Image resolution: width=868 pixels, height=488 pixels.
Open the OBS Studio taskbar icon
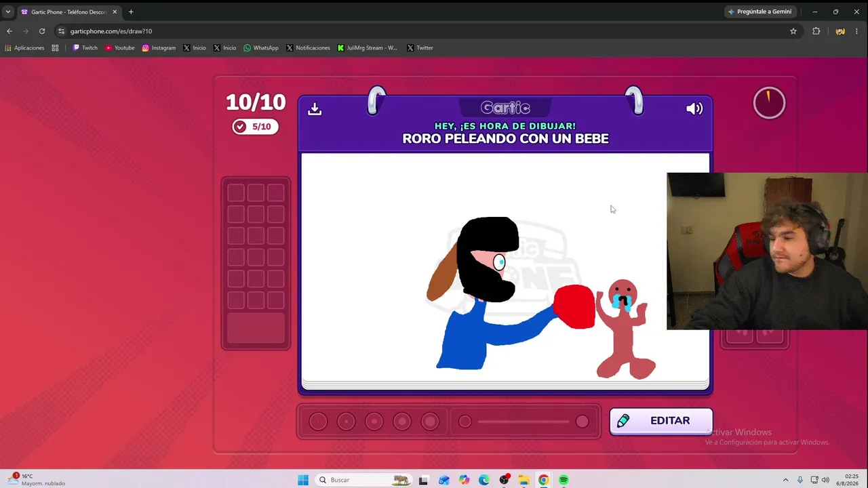pyautogui.click(x=504, y=480)
